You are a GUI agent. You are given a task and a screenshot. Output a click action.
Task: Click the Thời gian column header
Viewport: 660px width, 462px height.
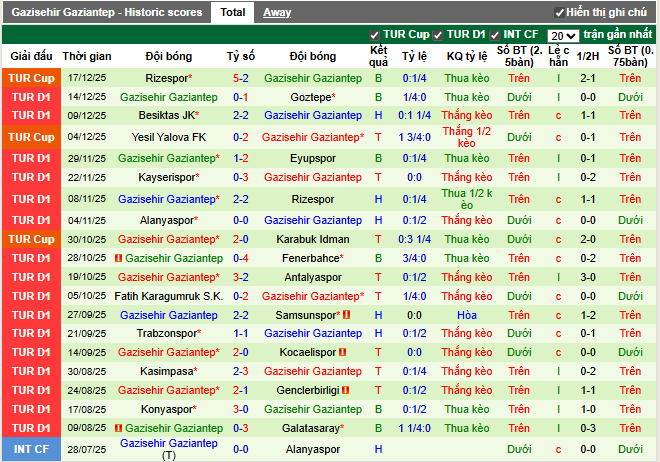point(87,56)
